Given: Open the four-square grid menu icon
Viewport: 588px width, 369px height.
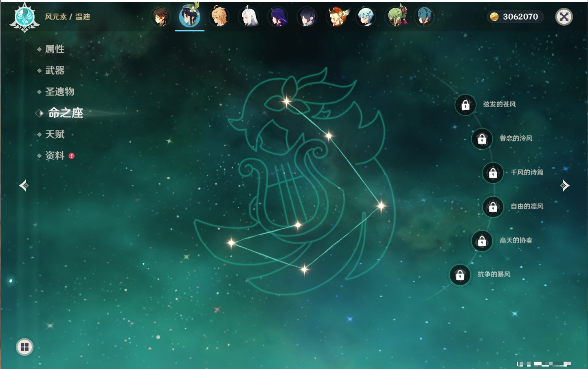Looking at the screenshot, I should [x=24, y=347].
